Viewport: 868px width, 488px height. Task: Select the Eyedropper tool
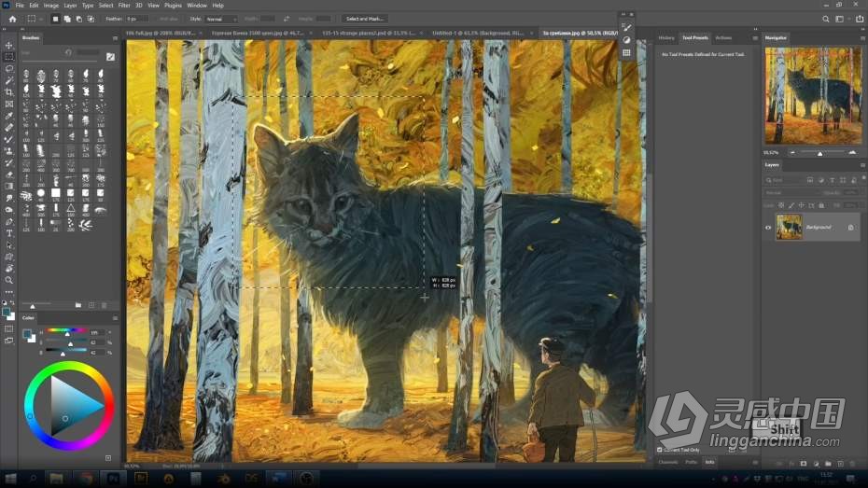tap(8, 116)
